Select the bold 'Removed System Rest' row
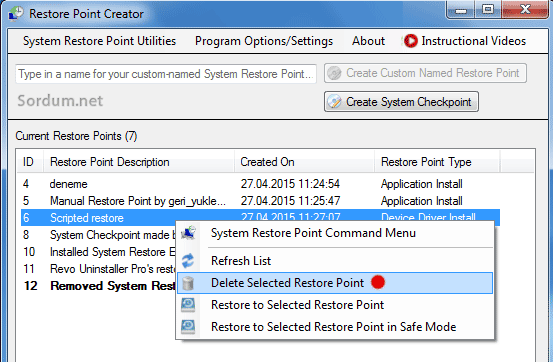The image size is (553, 362). click(x=98, y=285)
